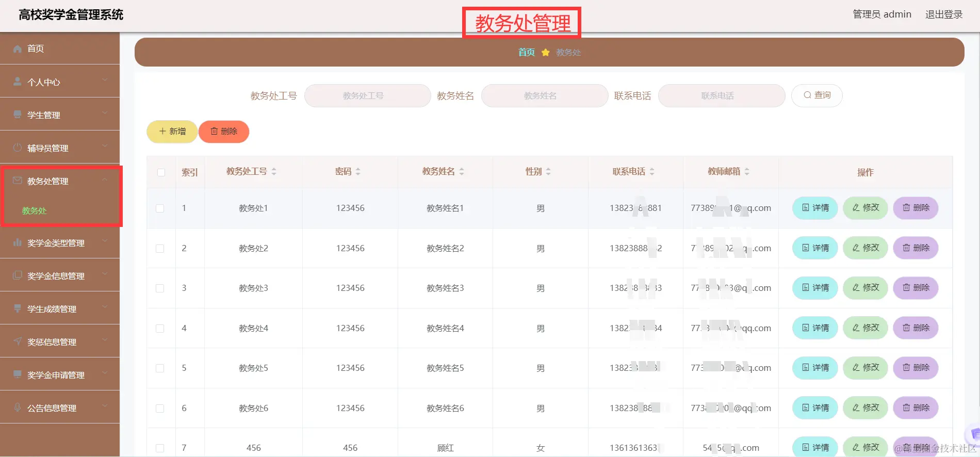Check the row for 教务处2

[x=160, y=249]
